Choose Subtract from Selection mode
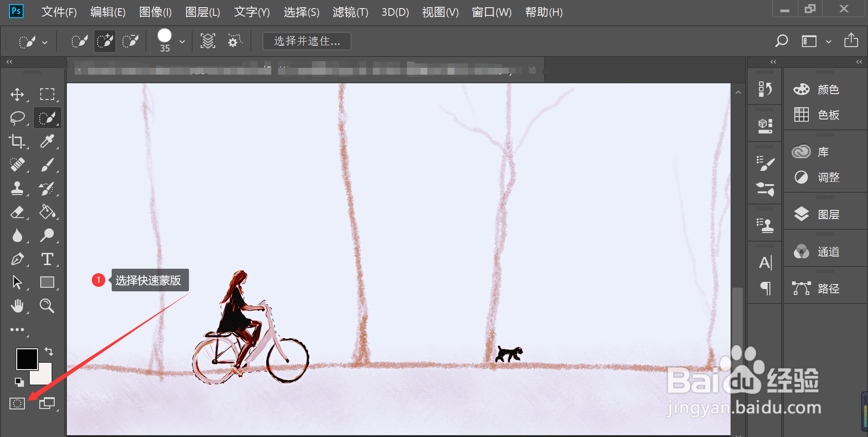Image resolution: width=868 pixels, height=437 pixels. tap(131, 42)
